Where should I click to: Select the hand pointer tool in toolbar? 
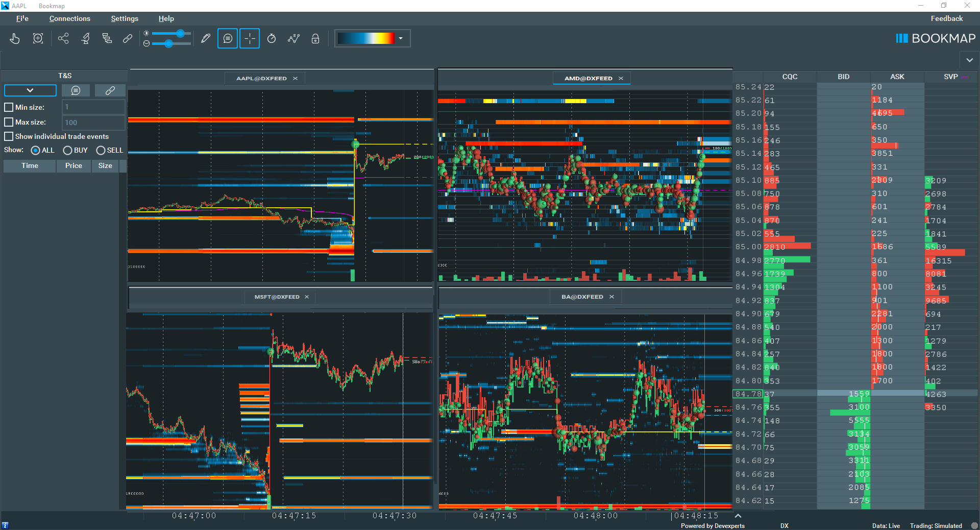tap(15, 38)
